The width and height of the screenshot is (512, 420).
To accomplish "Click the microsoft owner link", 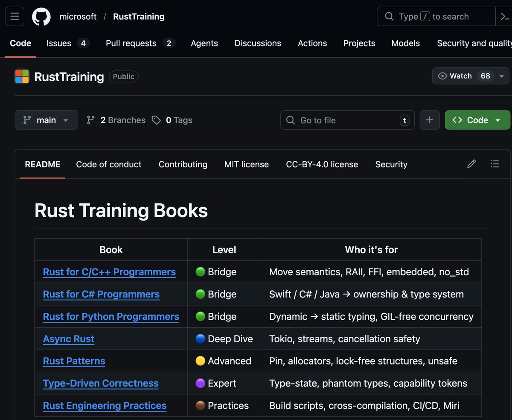I will 78,17.
